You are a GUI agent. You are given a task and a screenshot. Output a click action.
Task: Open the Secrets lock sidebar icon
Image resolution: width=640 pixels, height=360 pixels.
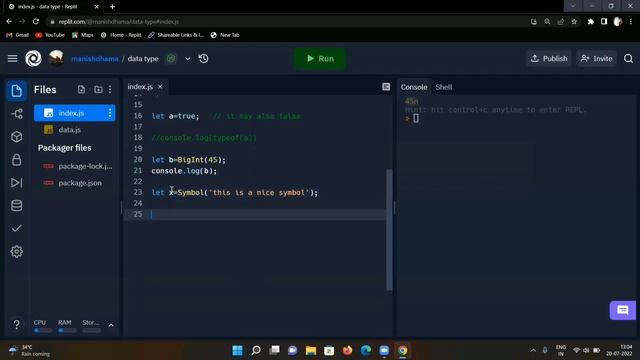point(16,160)
